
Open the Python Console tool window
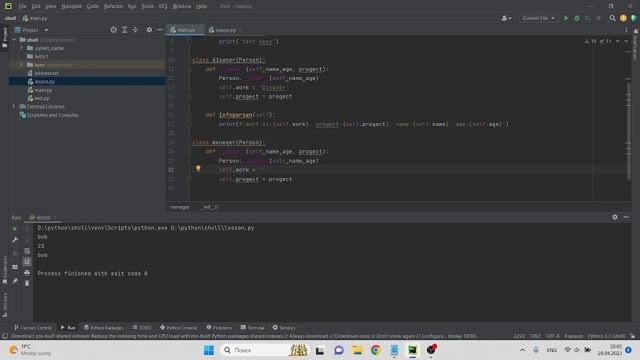[x=178, y=327]
